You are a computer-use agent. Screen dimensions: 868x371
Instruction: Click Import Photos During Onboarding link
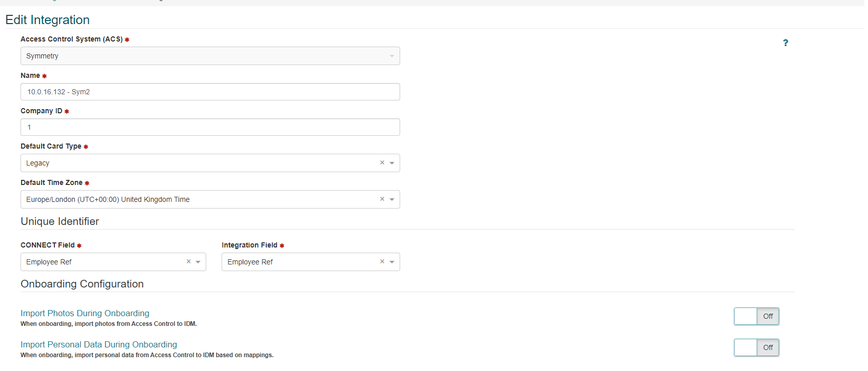[85, 313]
